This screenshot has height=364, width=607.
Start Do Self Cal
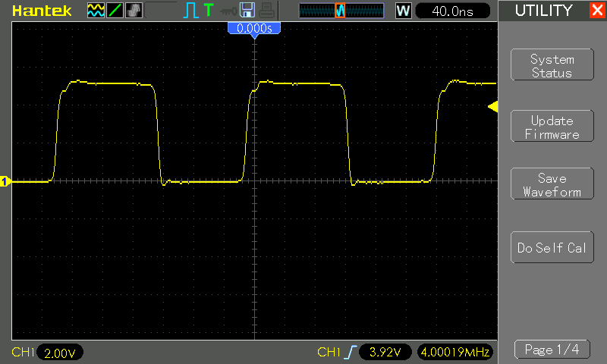coord(552,247)
